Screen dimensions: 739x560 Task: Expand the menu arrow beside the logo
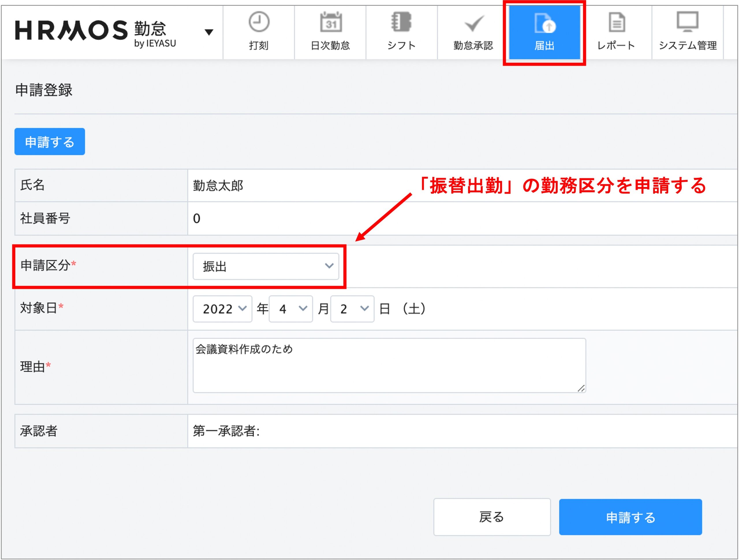[209, 32]
